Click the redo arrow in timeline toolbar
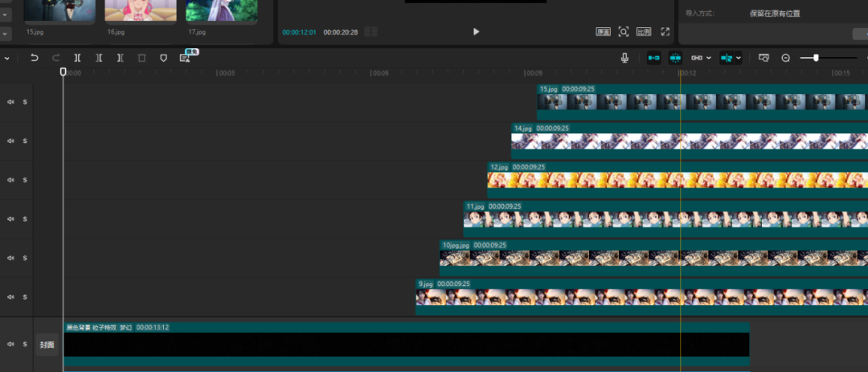The image size is (868, 372). (55, 58)
